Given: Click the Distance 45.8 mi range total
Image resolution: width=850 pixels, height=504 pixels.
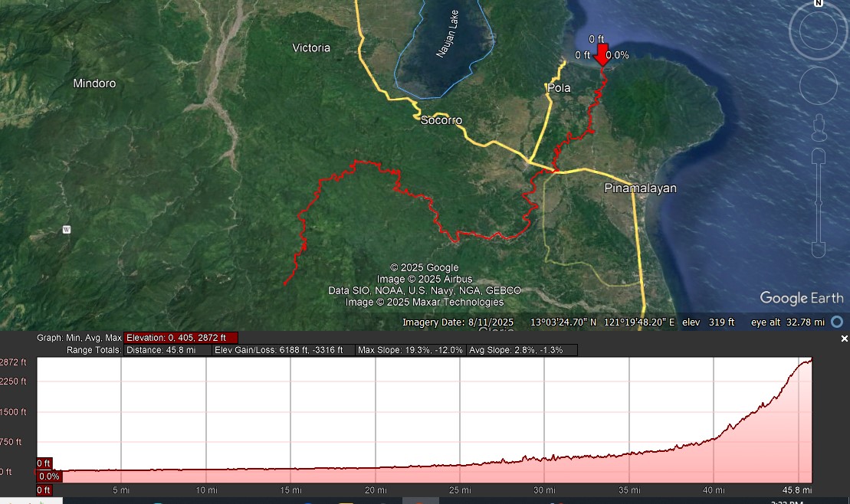Looking at the screenshot, I should pos(168,350).
